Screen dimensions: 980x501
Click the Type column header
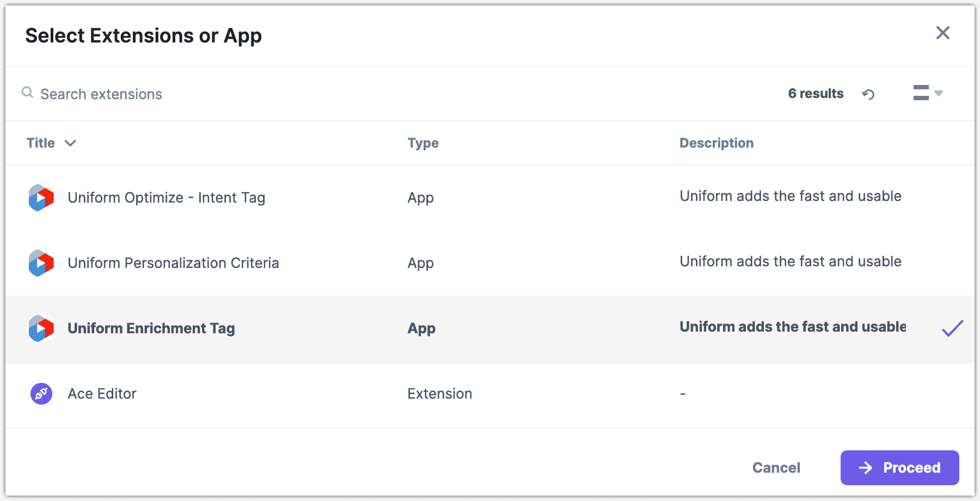422,143
